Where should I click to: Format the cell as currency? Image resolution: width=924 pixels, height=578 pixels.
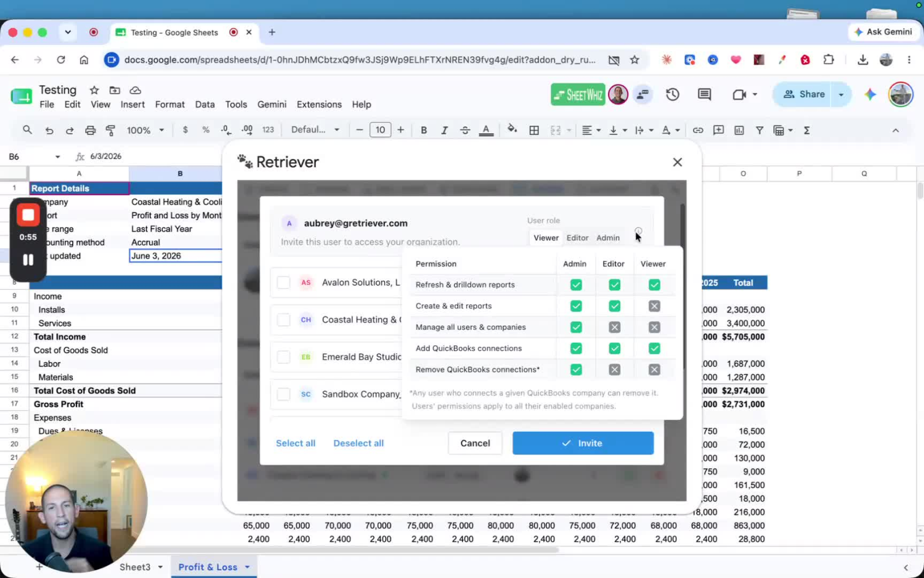(x=185, y=130)
